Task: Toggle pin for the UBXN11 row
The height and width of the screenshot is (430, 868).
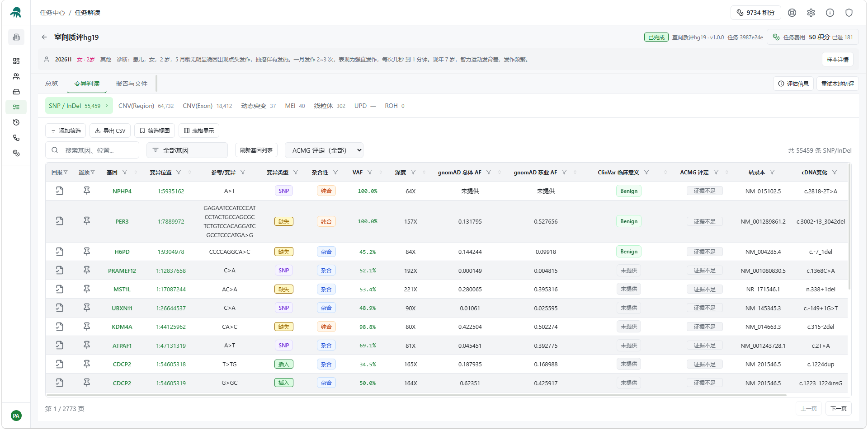Action: [x=87, y=308]
